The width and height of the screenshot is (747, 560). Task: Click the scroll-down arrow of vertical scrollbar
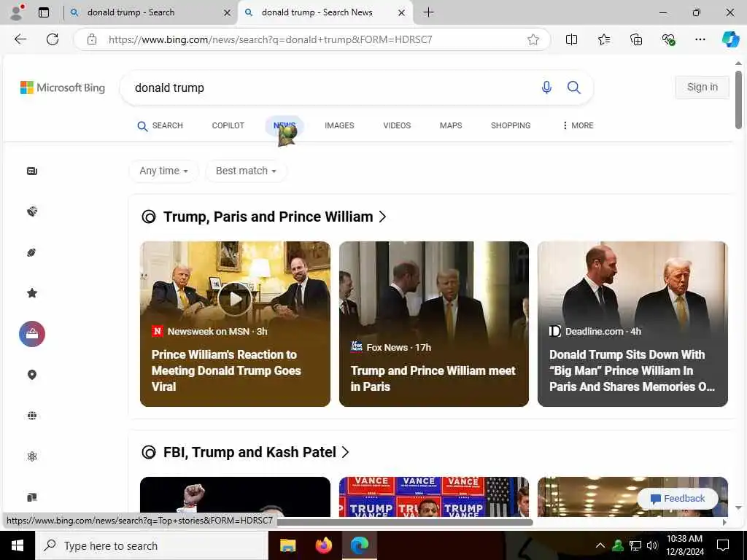738,508
